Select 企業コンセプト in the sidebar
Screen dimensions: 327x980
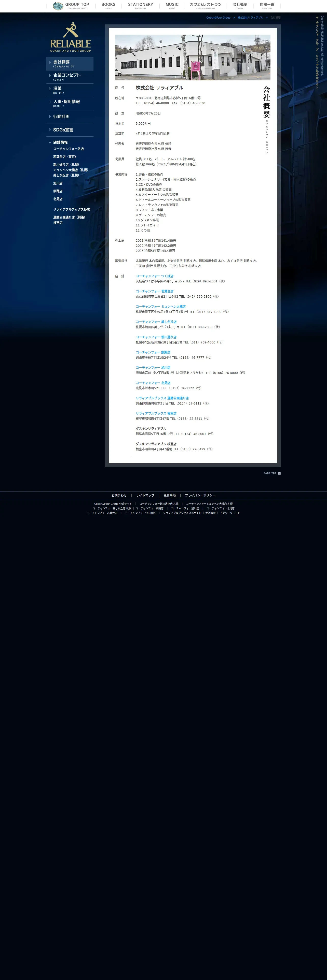pos(70,77)
